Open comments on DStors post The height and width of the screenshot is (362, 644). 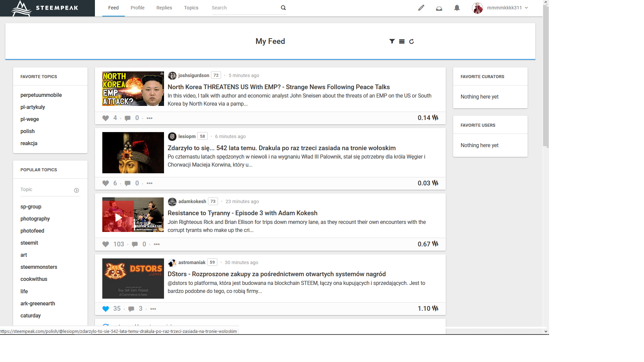coord(131,309)
